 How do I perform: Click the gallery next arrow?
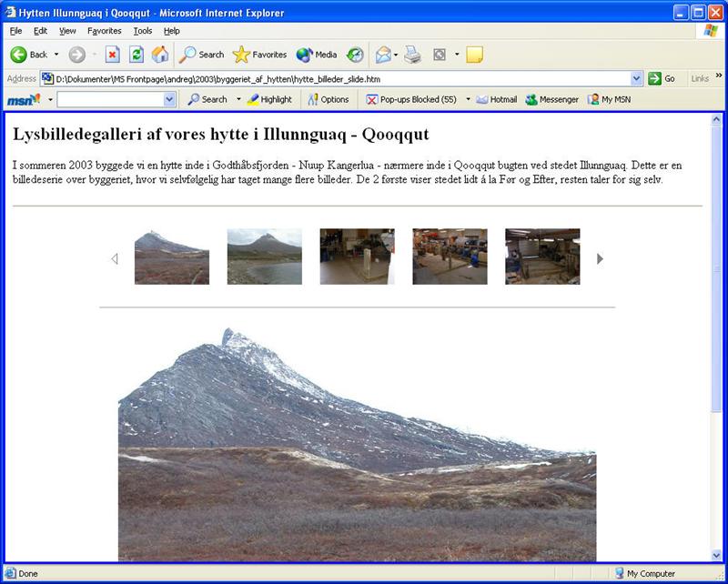(x=600, y=258)
